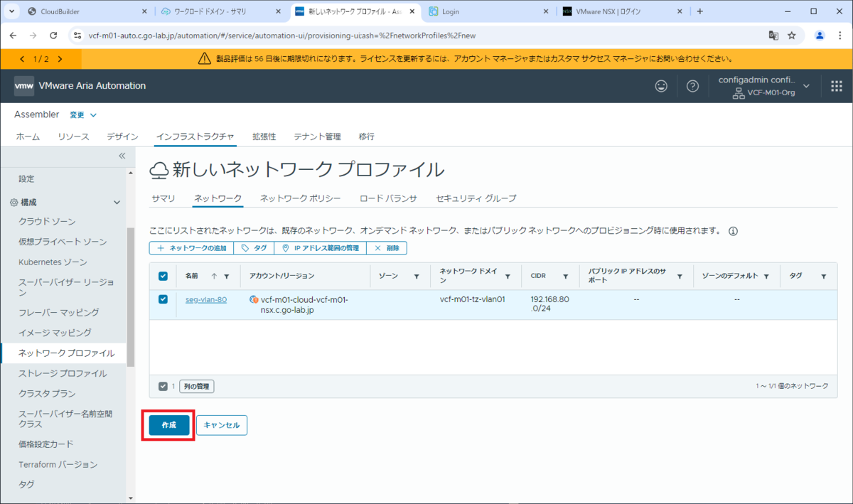
Task: Close the Login tab
Action: pyautogui.click(x=546, y=11)
